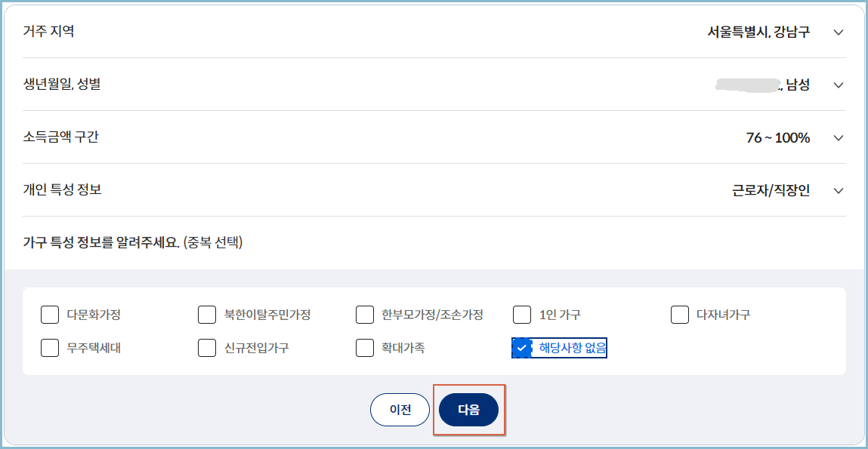Select the 서울특별시, 강남구 value

coord(757,32)
